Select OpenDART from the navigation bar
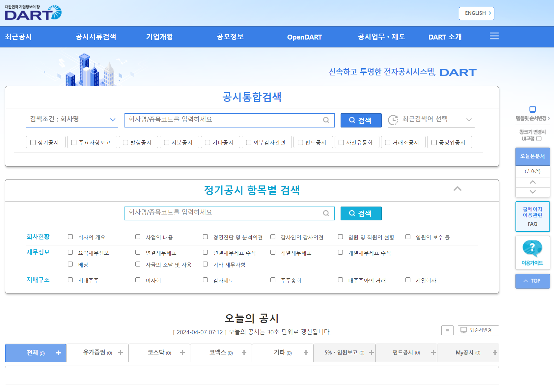Viewport: 554px width, 392px height. coord(305,37)
